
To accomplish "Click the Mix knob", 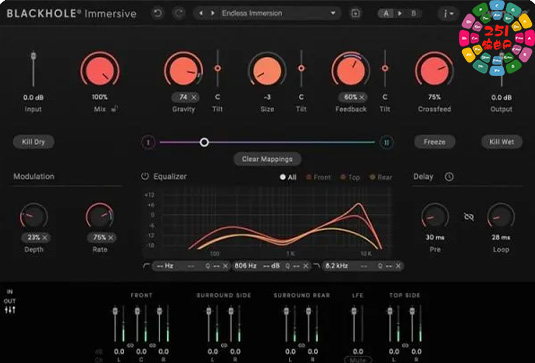I will [x=100, y=70].
